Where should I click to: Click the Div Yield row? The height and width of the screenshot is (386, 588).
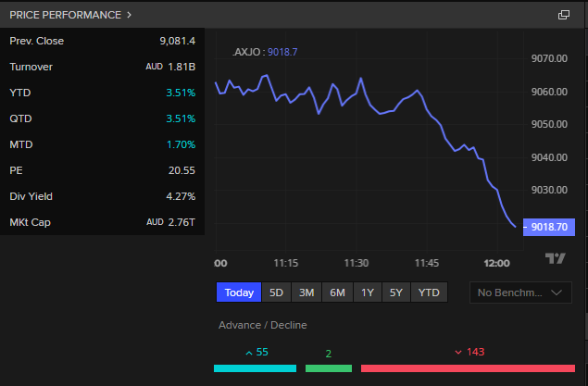click(102, 196)
